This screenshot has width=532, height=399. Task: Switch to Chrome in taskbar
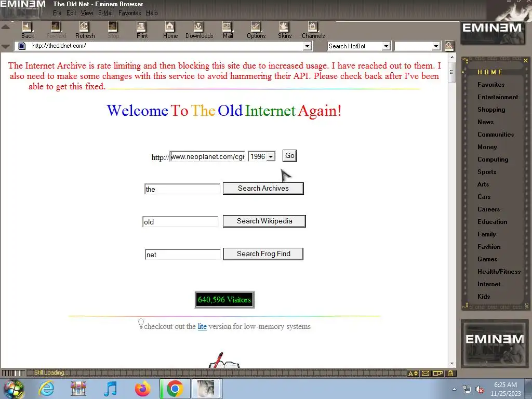pyautogui.click(x=175, y=389)
